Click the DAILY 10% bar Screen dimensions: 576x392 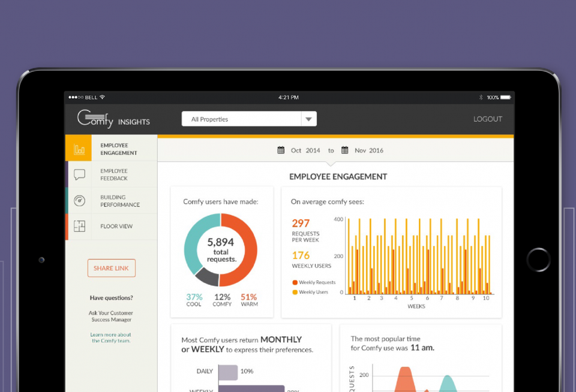tap(228, 372)
